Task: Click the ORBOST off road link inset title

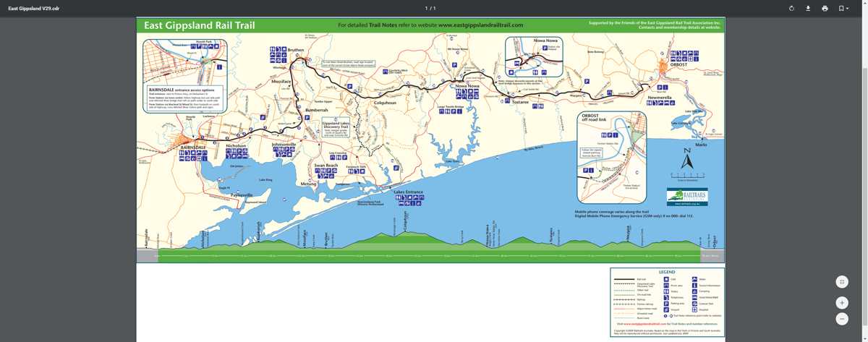Action: click(595, 117)
